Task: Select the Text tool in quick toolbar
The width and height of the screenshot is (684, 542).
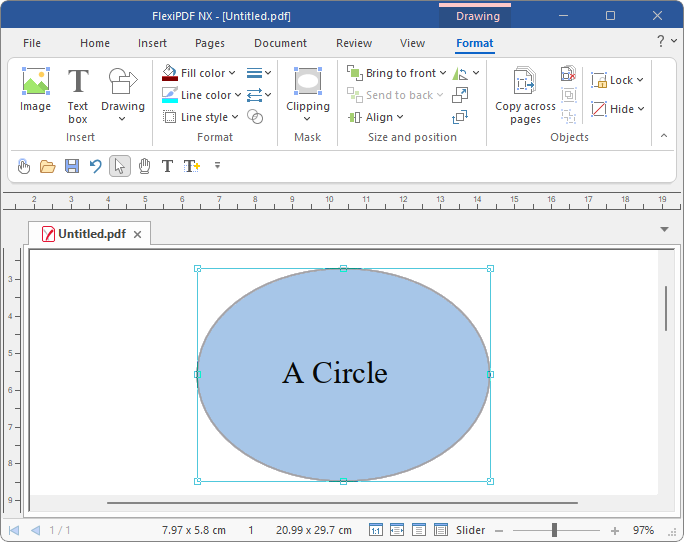Action: coord(168,166)
